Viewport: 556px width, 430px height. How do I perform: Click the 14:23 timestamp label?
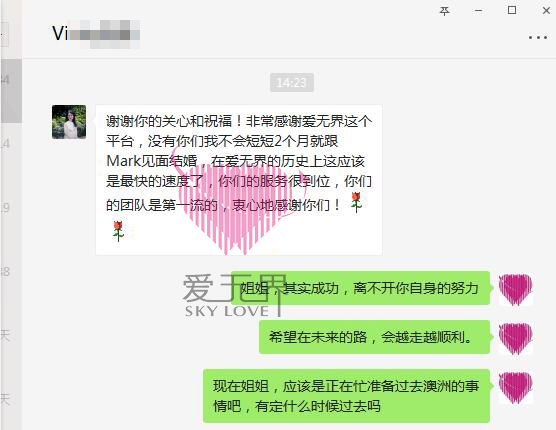coord(291,83)
